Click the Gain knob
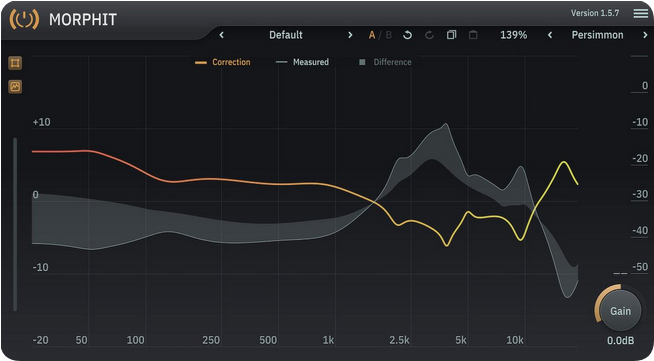This screenshot has height=361, width=654. pyautogui.click(x=620, y=310)
